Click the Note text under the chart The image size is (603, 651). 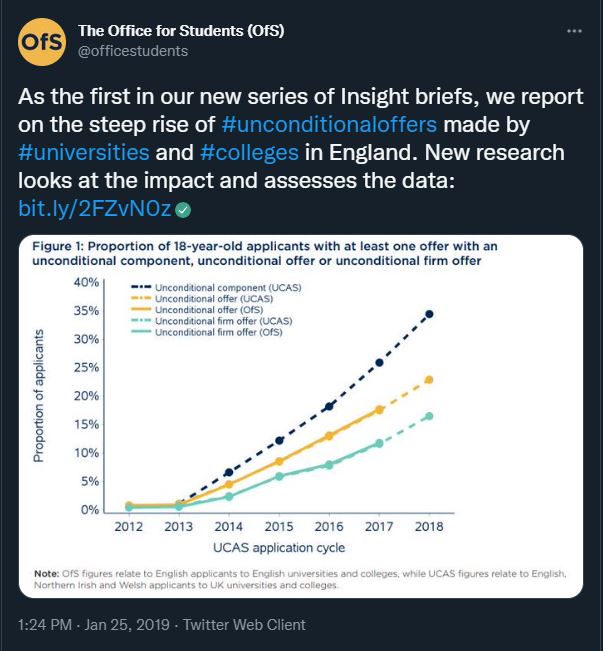(300, 579)
